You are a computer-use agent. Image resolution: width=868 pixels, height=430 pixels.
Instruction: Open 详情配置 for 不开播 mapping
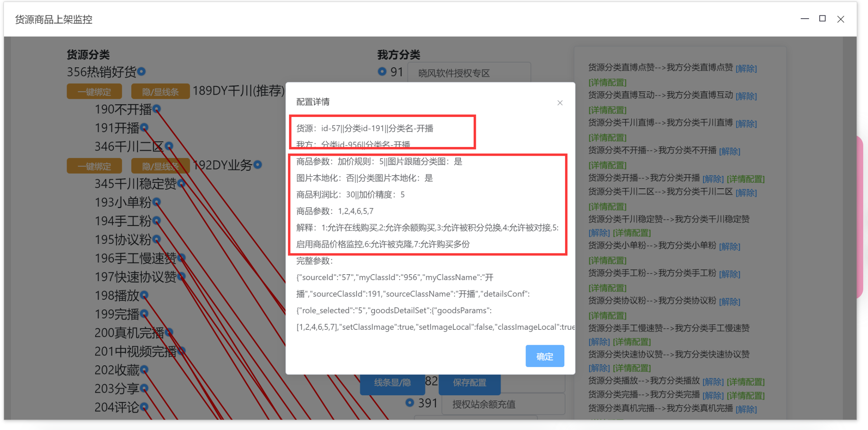[x=607, y=165]
